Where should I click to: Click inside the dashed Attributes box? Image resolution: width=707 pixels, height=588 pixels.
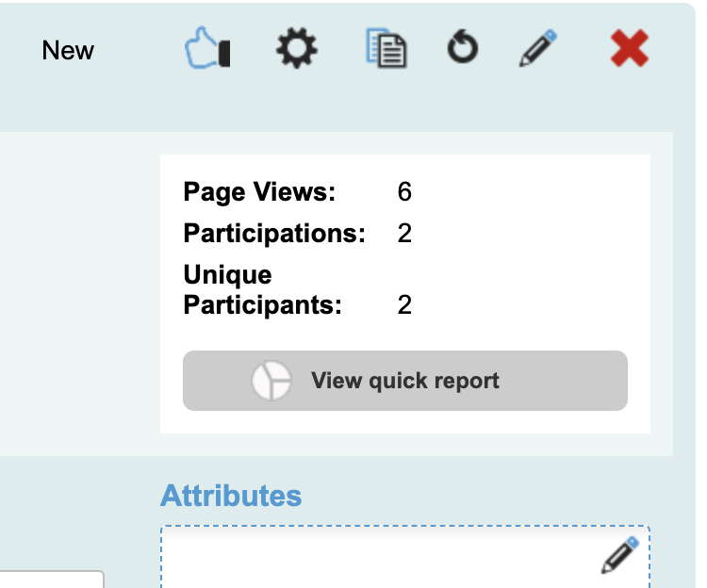click(x=377, y=561)
